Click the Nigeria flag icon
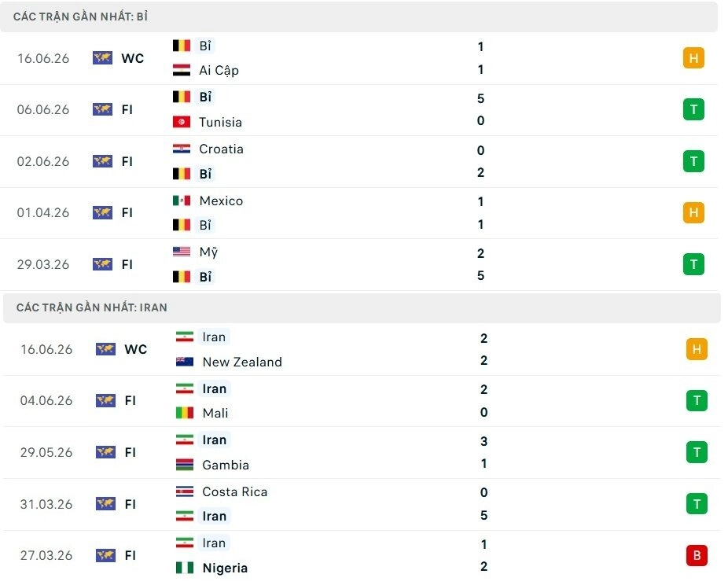The image size is (728, 585). pyautogui.click(x=185, y=568)
